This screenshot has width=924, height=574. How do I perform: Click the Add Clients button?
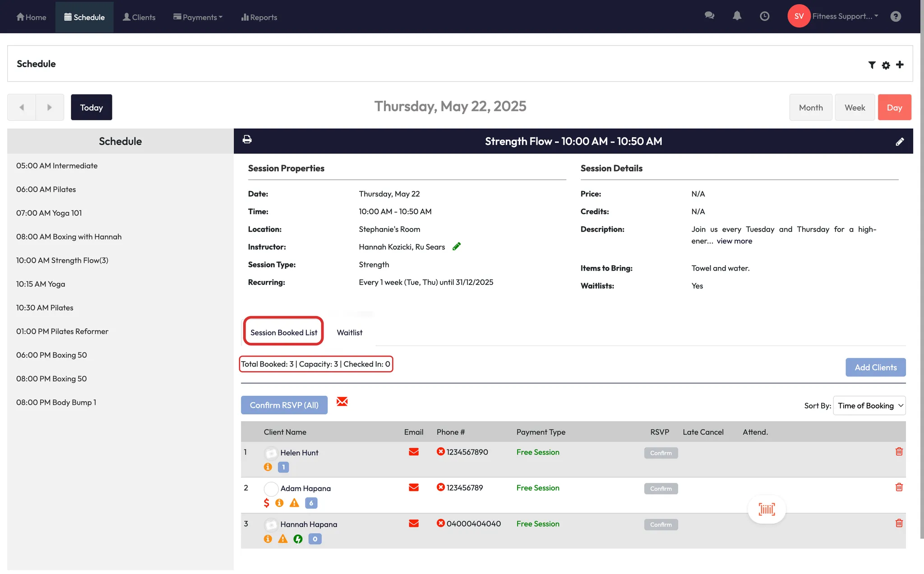click(875, 367)
